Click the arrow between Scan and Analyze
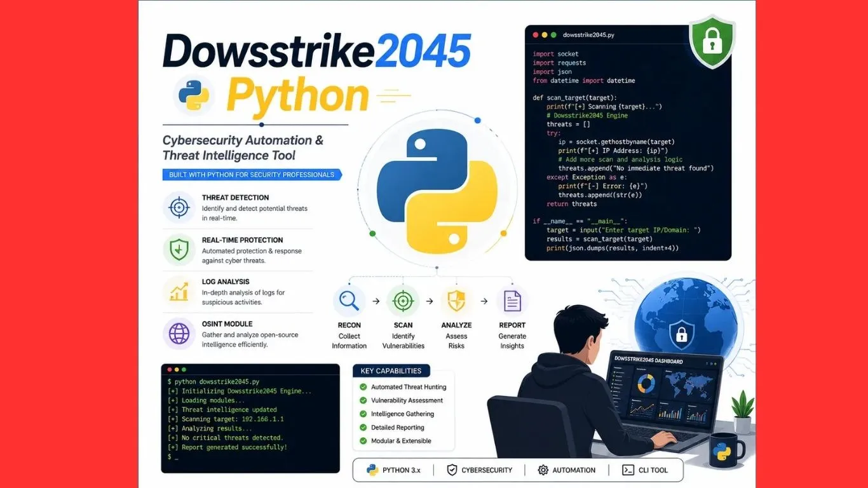The width and height of the screenshot is (868, 488). click(x=430, y=301)
